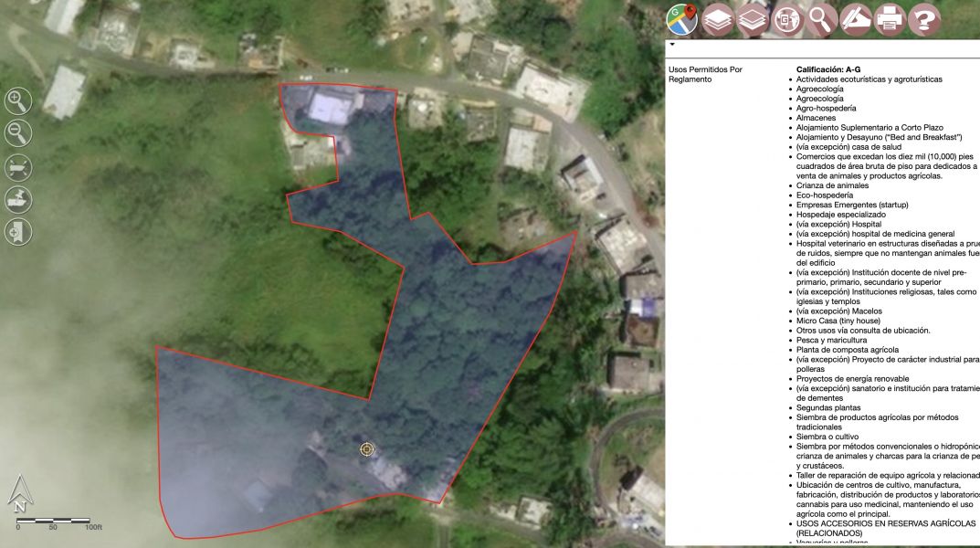Open the outlined layers stack tool

[x=753, y=18]
